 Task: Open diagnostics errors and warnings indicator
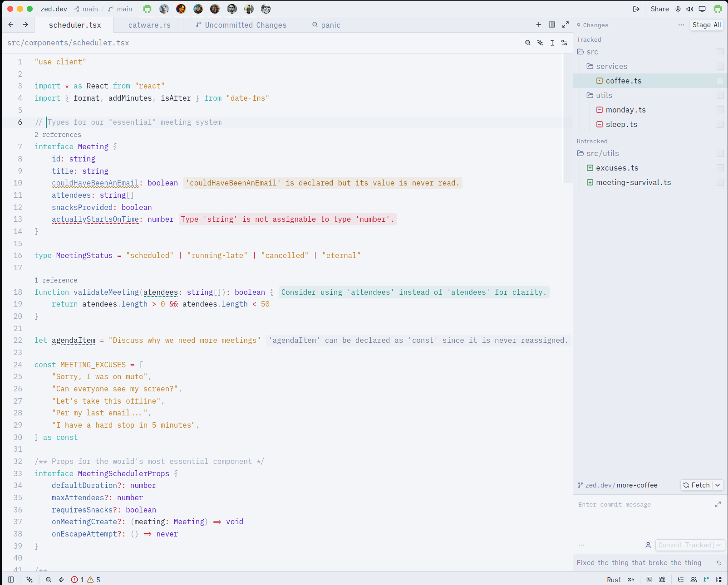click(x=86, y=580)
